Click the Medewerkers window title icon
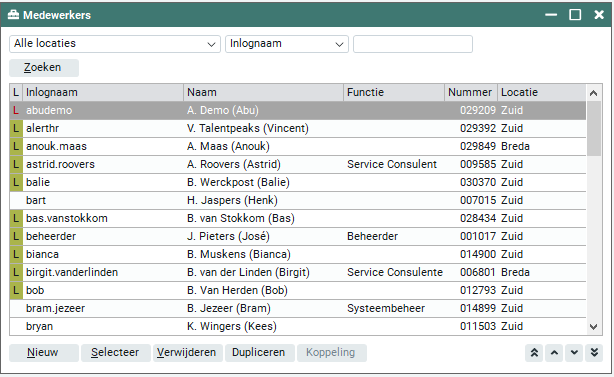614x377 pixels. tap(13, 15)
